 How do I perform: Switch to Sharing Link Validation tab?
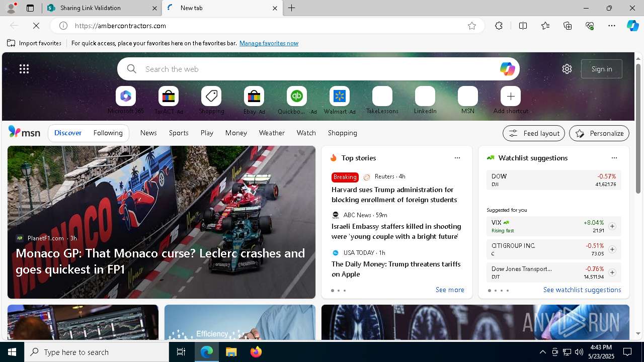(x=101, y=8)
